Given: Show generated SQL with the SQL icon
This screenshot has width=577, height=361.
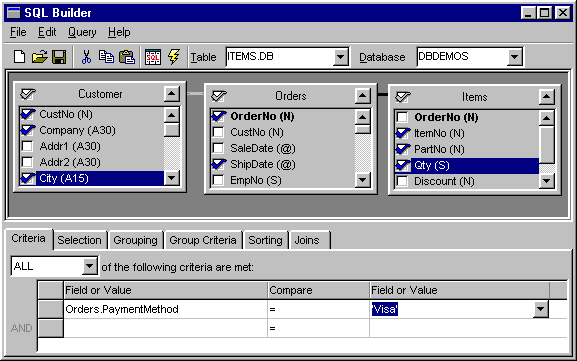Looking at the screenshot, I should 153,57.
